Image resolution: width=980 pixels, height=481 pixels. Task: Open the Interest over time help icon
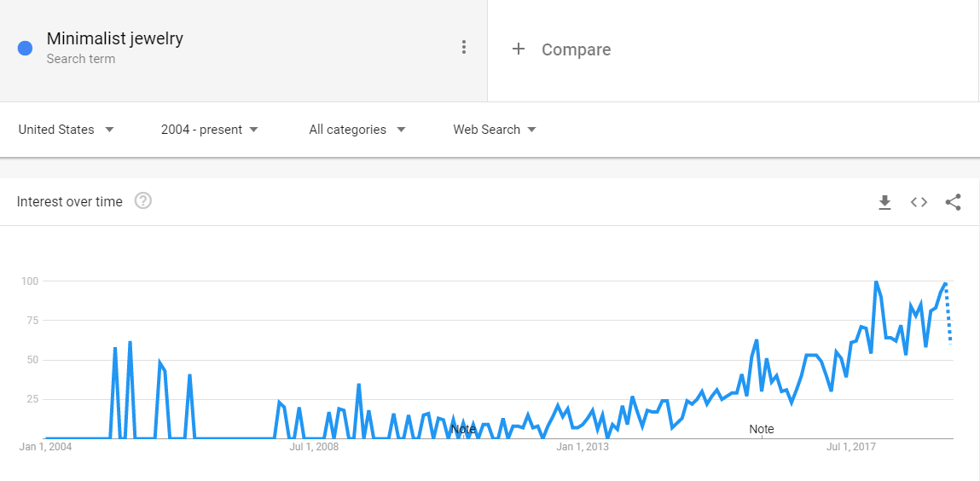pyautogui.click(x=143, y=201)
